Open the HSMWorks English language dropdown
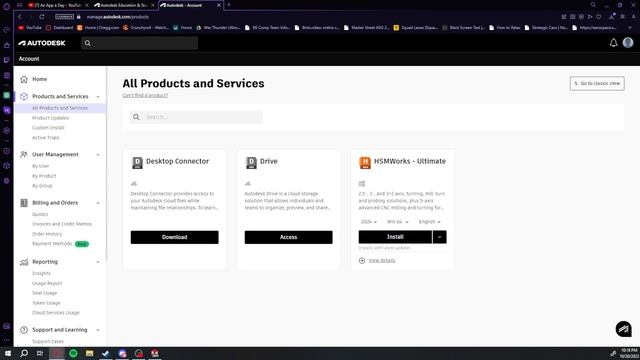This screenshot has width=640, height=360. 429,222
